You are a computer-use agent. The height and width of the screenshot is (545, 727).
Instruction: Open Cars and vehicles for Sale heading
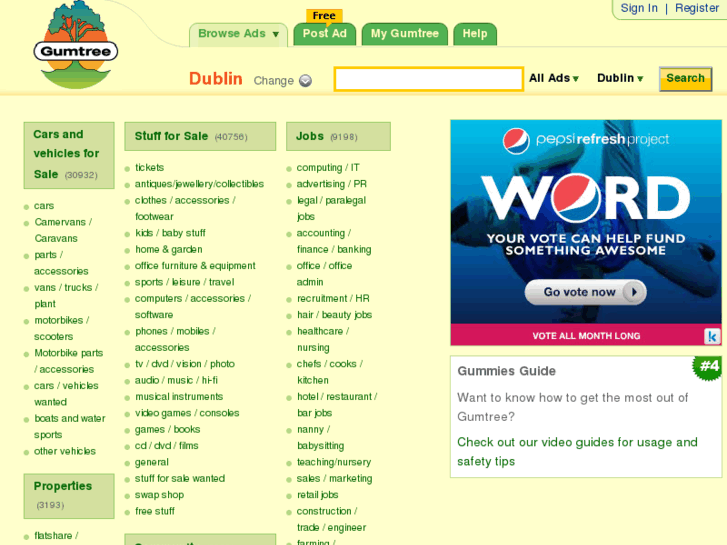click(x=69, y=155)
